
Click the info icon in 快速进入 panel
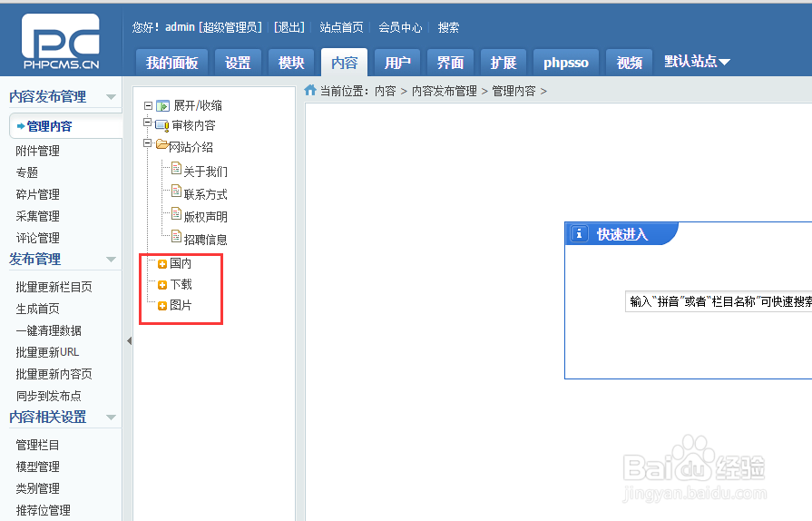point(579,234)
